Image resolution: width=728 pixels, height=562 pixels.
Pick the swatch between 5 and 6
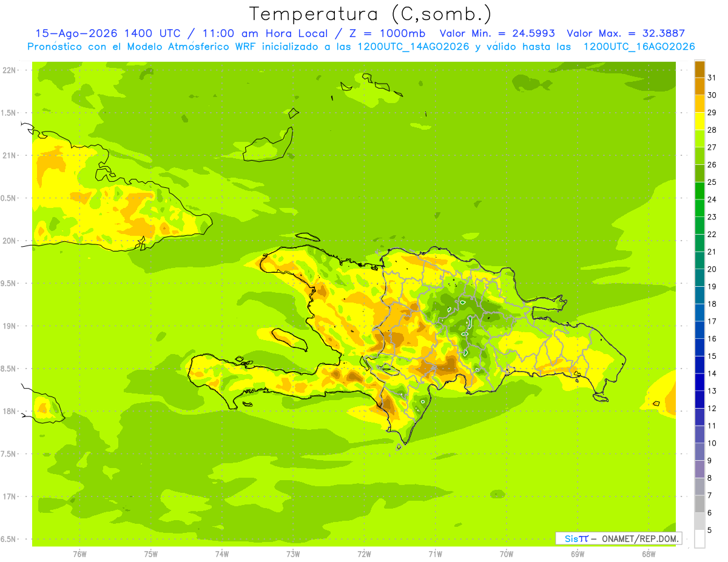pos(699,521)
